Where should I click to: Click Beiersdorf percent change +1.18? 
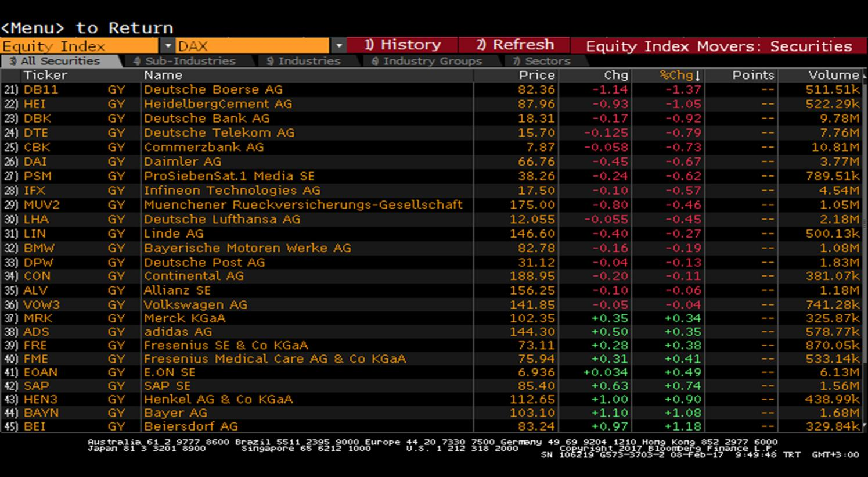pyautogui.click(x=683, y=426)
